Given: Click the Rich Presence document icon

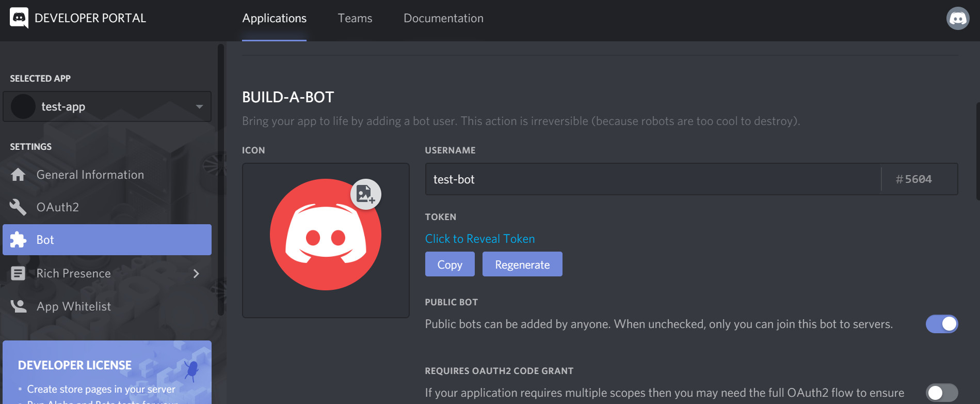Looking at the screenshot, I should (x=18, y=273).
